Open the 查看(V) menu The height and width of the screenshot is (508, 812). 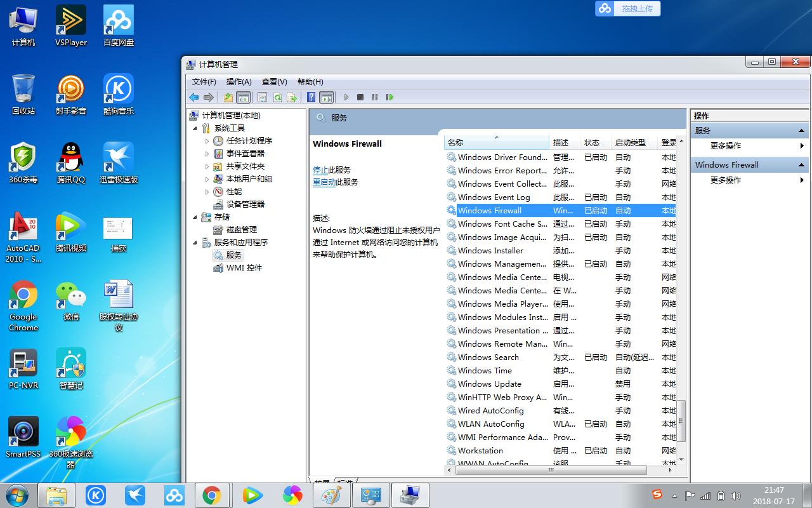(273, 81)
